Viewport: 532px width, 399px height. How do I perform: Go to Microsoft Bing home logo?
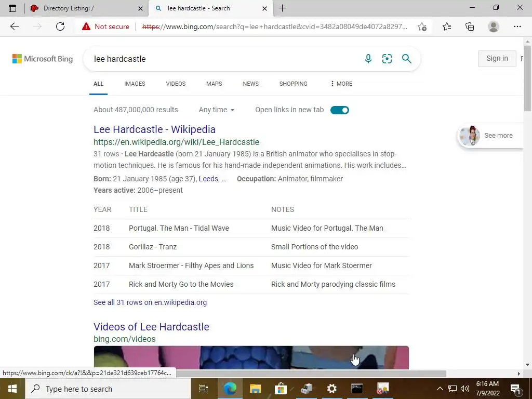43,59
